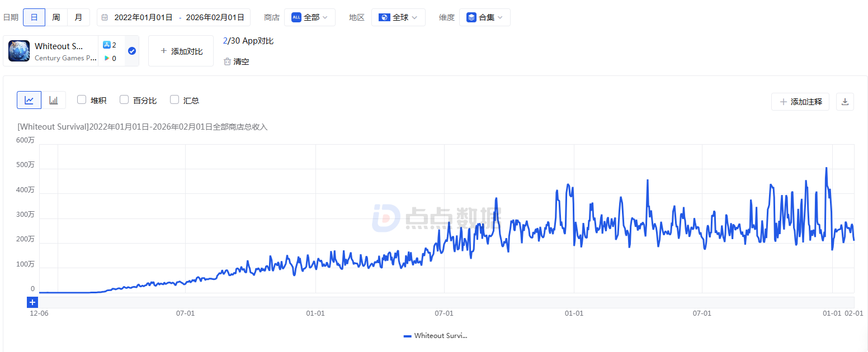Click the trash icon to clear comparisons

click(x=227, y=61)
